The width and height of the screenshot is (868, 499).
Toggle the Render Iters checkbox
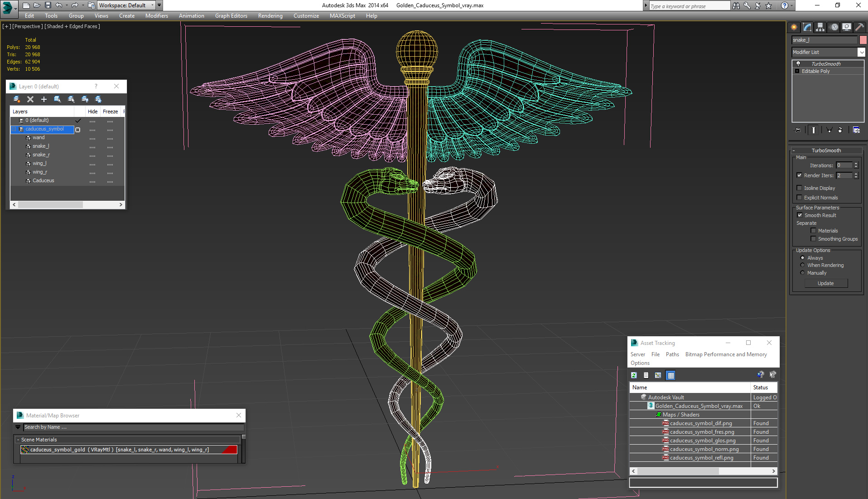pos(800,175)
